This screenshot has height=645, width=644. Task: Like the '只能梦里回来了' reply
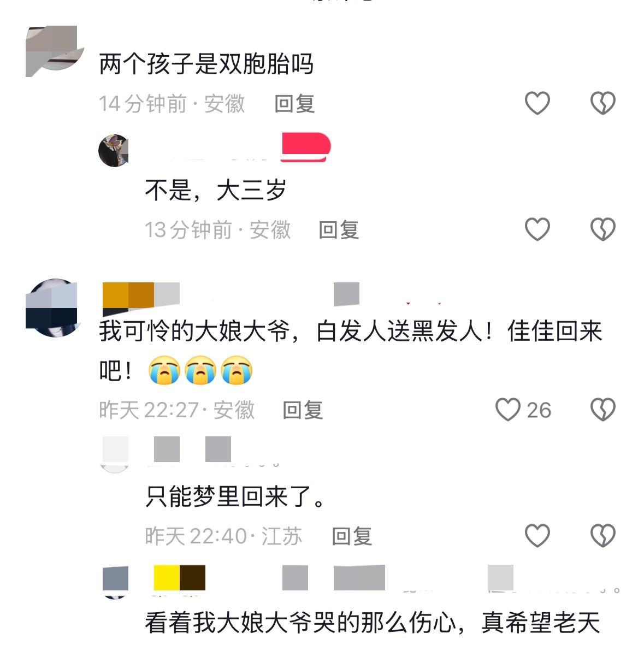pyautogui.click(x=537, y=536)
